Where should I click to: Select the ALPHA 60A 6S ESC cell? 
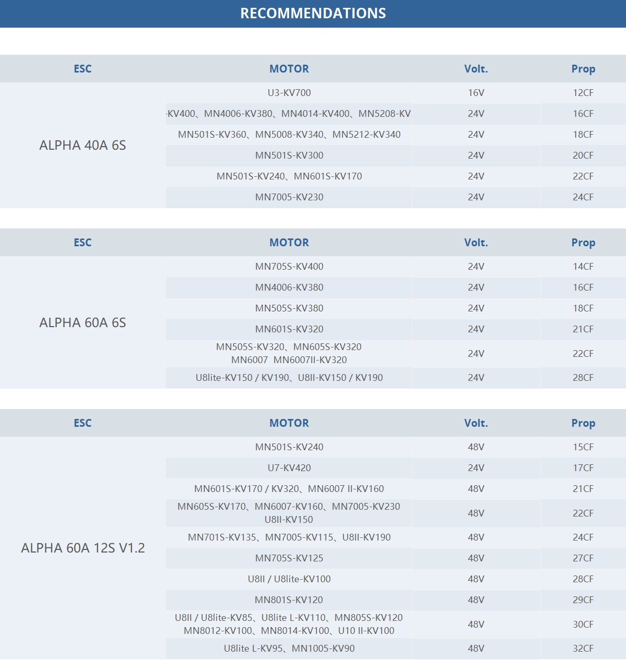82,322
